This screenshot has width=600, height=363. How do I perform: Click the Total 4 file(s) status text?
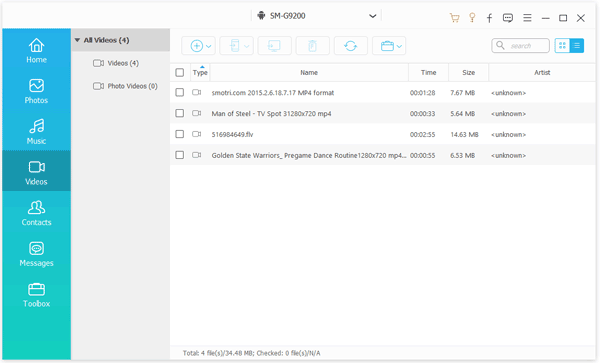click(x=251, y=353)
